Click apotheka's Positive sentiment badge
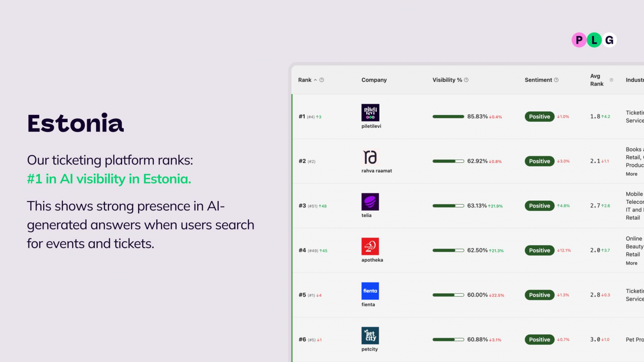This screenshot has height=362, width=644. click(539, 251)
